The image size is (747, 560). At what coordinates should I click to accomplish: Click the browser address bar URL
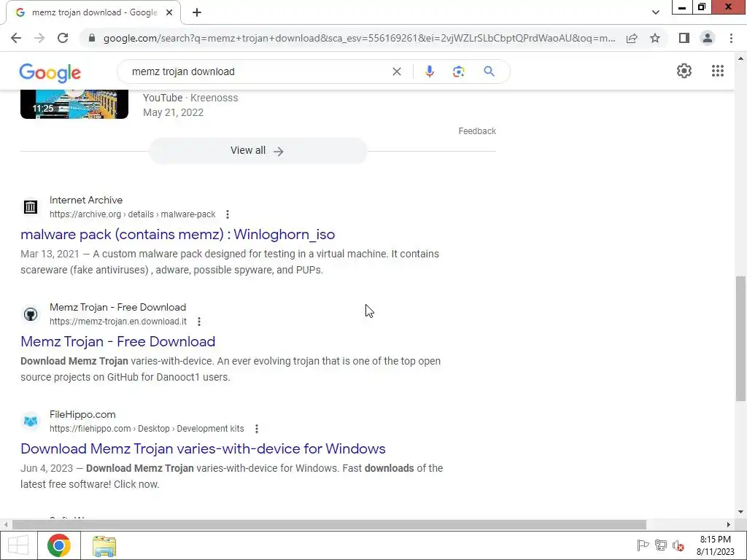point(359,38)
